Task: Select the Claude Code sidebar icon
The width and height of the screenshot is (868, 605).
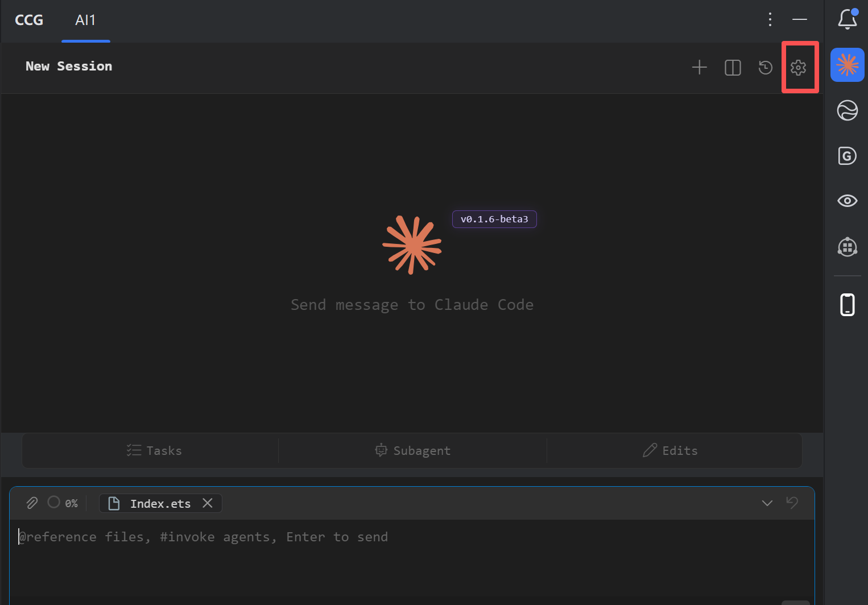Action: pyautogui.click(x=848, y=65)
